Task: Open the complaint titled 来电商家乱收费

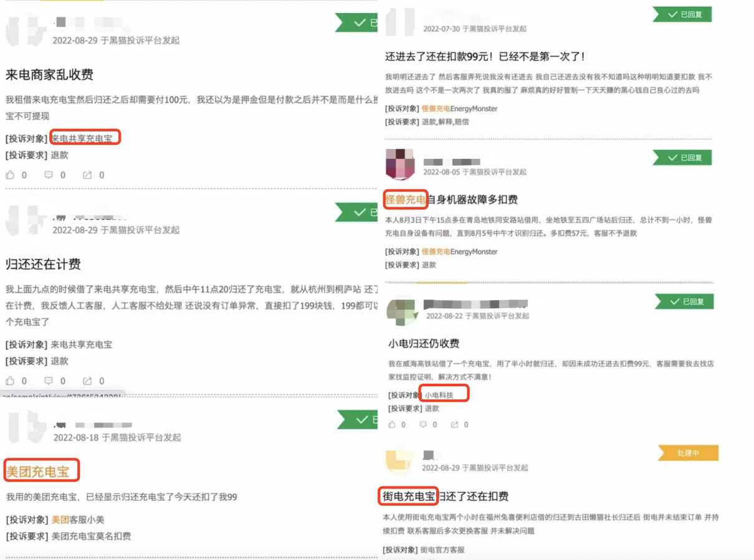Action: tap(49, 75)
